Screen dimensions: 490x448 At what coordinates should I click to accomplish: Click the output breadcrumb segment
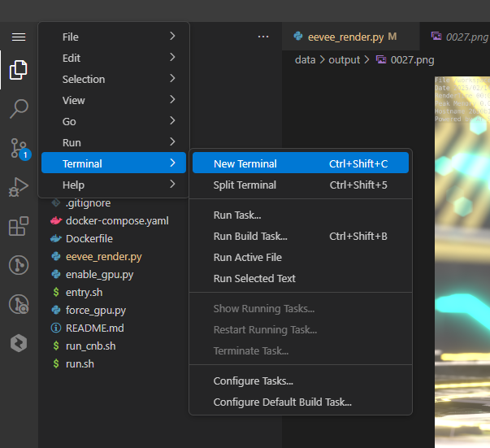[x=344, y=59]
